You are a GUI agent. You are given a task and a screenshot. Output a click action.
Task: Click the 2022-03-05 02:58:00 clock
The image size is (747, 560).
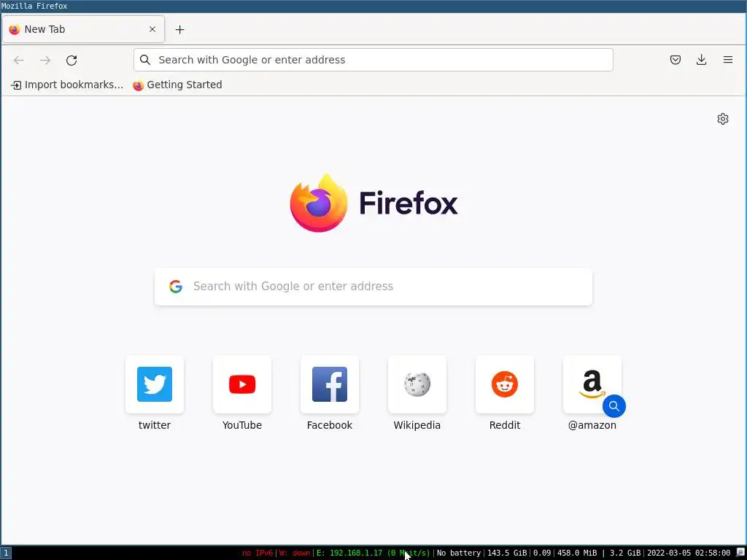tap(689, 553)
